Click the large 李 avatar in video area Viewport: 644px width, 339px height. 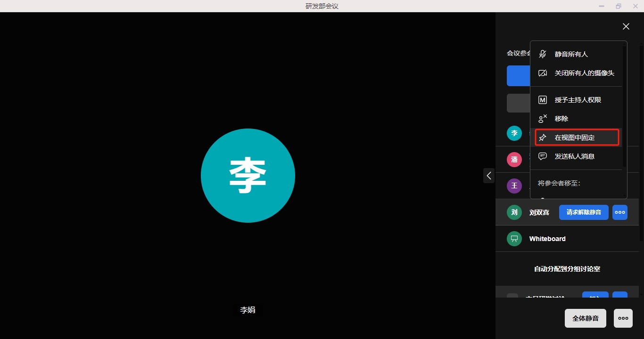(x=248, y=176)
